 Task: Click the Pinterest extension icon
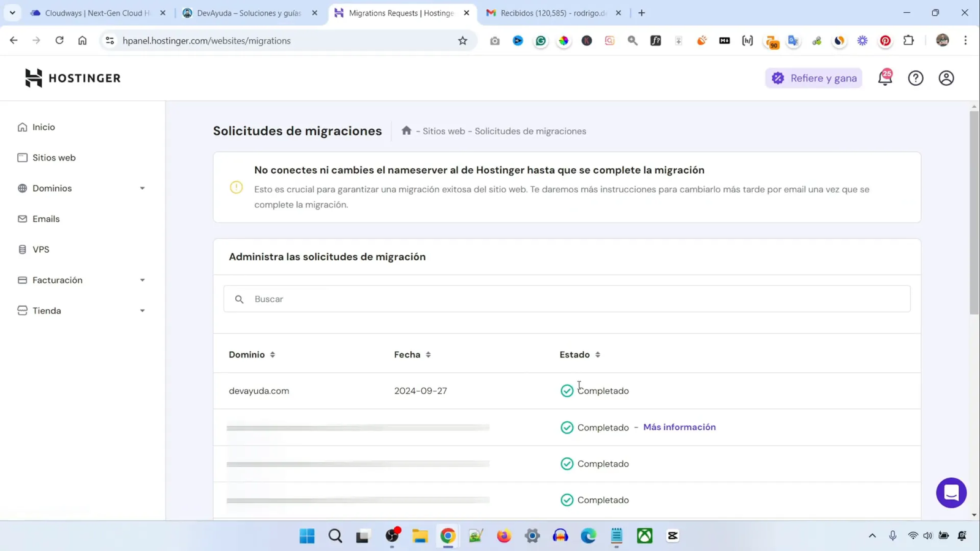pyautogui.click(x=884, y=40)
